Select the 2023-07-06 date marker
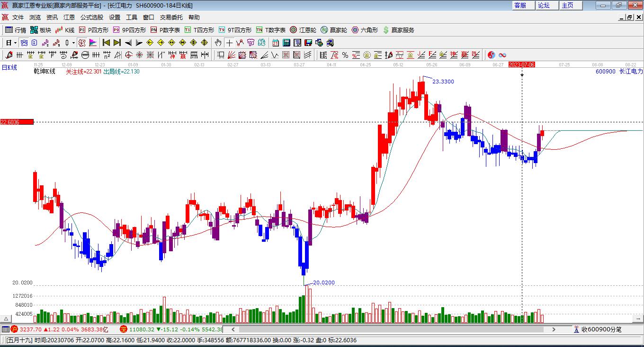 522,64
